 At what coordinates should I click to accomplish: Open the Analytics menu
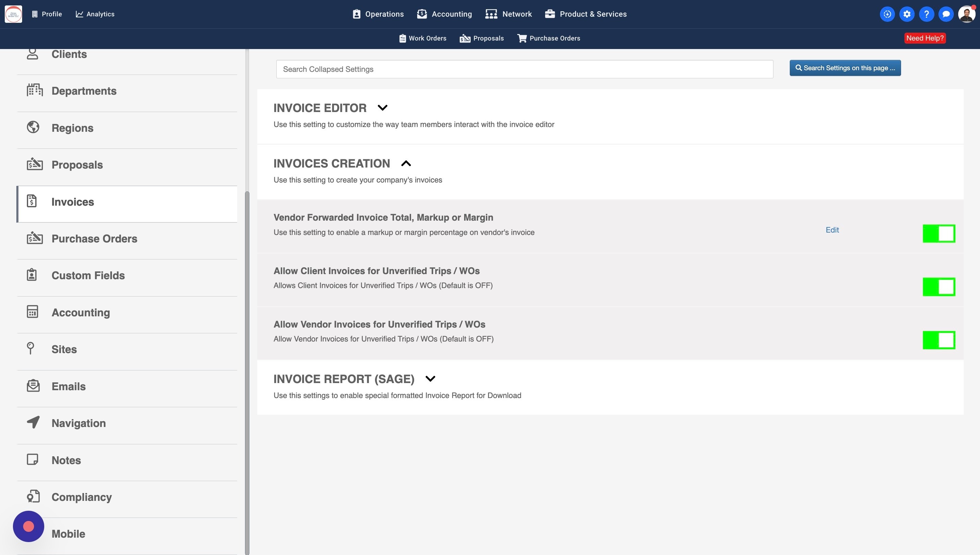click(95, 14)
